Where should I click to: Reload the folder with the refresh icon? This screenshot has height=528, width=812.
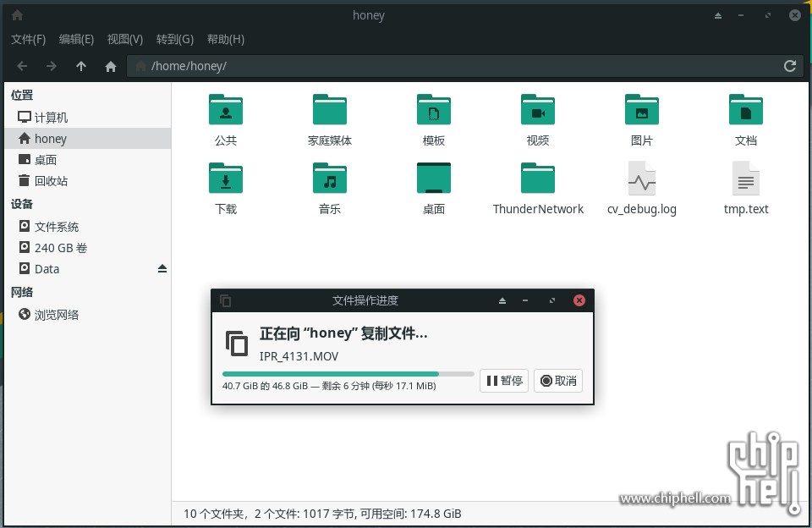click(790, 66)
